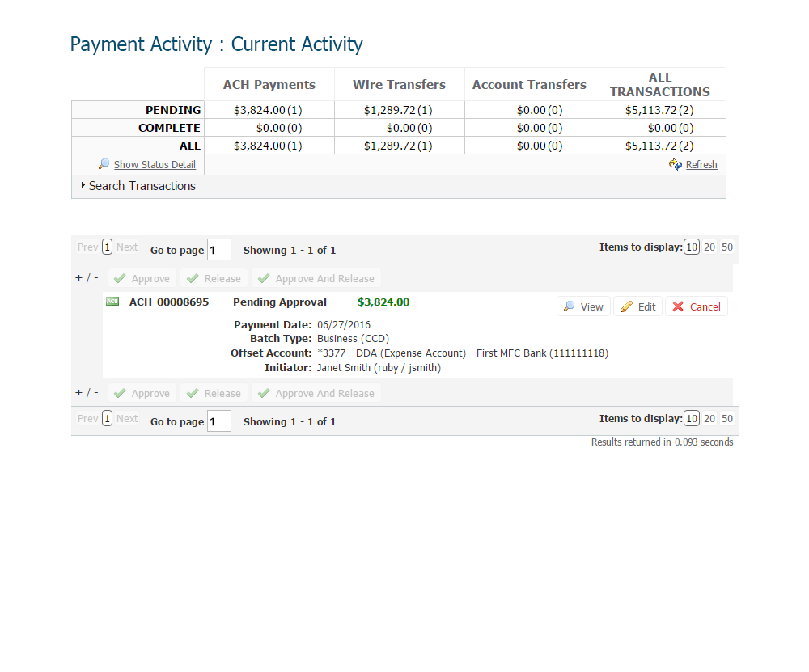
Task: Click the Refresh icon in summary table
Action: pyautogui.click(x=676, y=164)
